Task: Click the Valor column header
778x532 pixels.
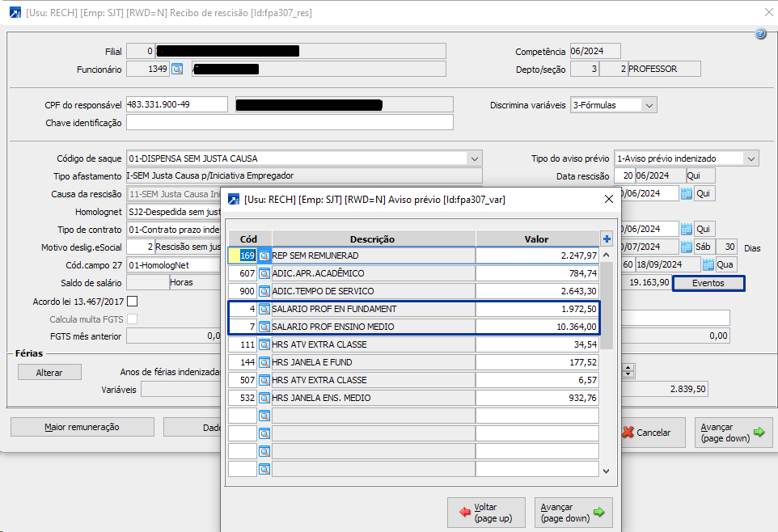Action: 536,239
